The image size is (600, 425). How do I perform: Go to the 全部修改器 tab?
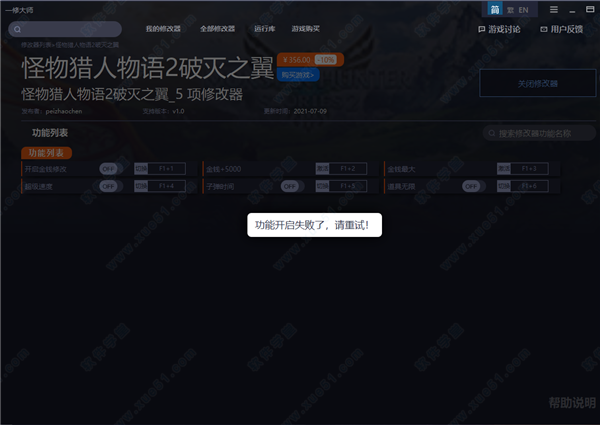point(217,29)
